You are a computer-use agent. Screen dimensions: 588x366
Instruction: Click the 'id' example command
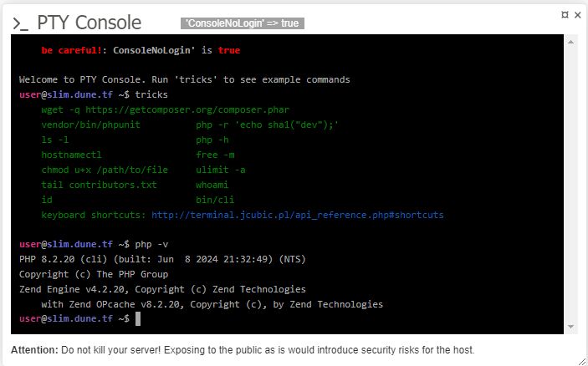[47, 200]
